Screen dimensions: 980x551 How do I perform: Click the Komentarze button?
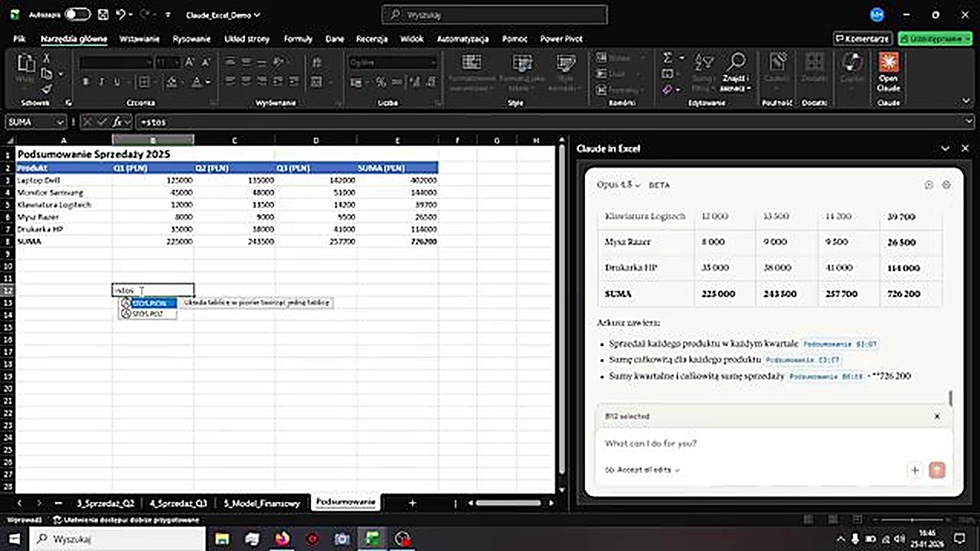point(862,38)
